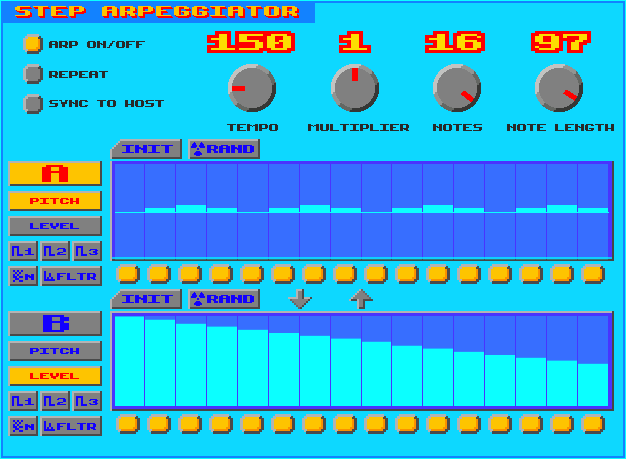The width and height of the screenshot is (626, 459).
Task: Click the first level bar in sequence B
Action: pyautogui.click(x=129, y=361)
